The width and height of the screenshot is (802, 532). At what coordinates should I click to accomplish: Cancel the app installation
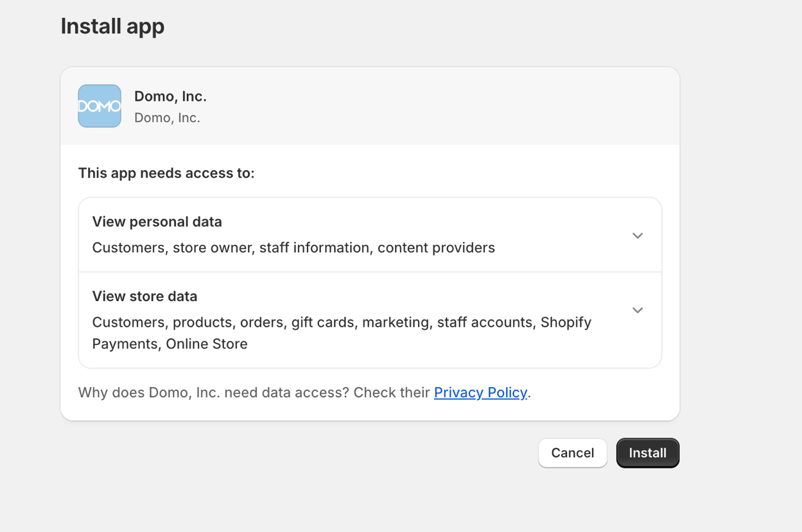(x=572, y=453)
